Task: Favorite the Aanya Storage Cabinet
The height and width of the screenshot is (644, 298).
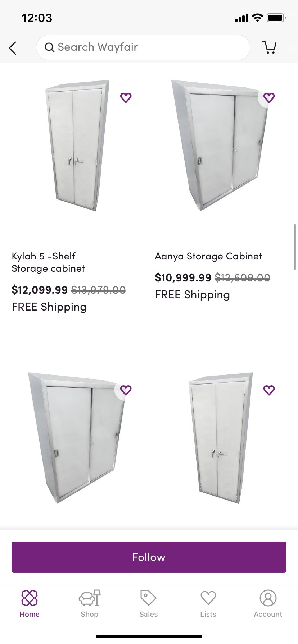Action: click(269, 97)
